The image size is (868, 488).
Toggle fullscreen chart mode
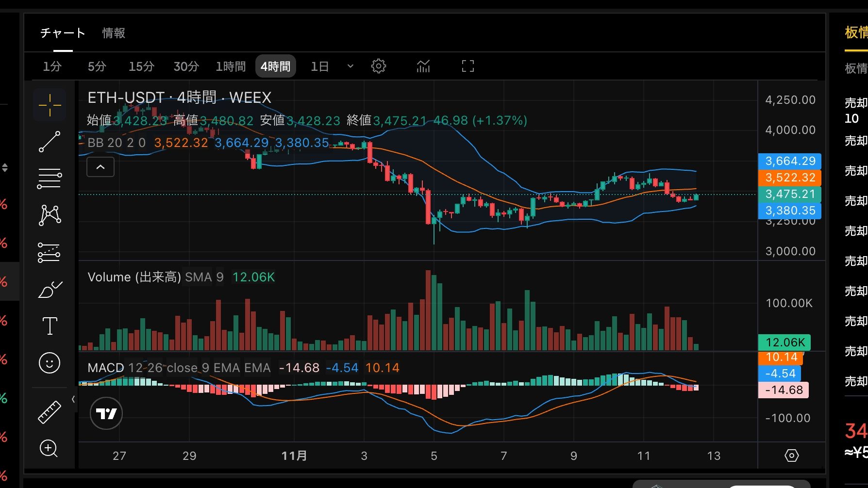468,66
